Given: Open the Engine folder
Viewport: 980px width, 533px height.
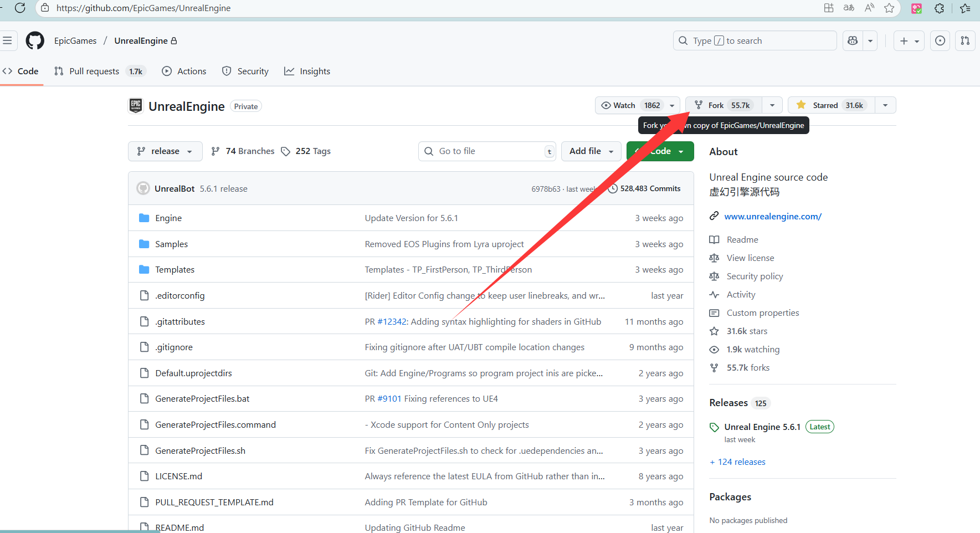Looking at the screenshot, I should (168, 218).
